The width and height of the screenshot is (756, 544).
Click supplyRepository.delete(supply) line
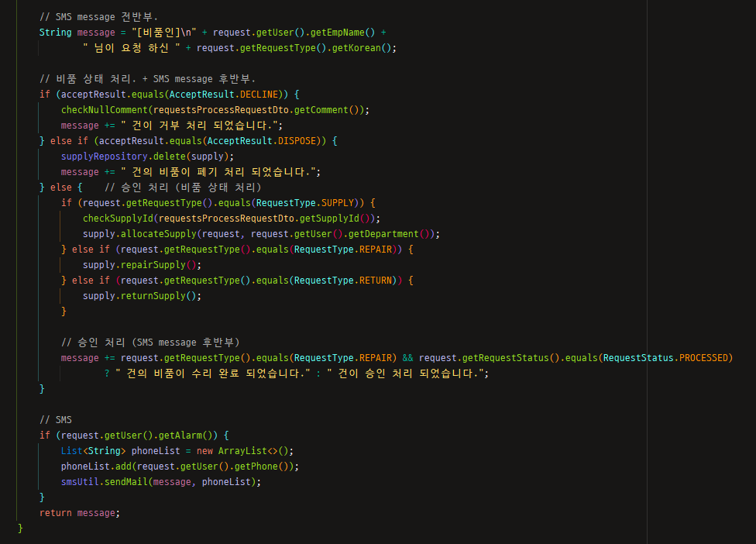click(x=147, y=157)
